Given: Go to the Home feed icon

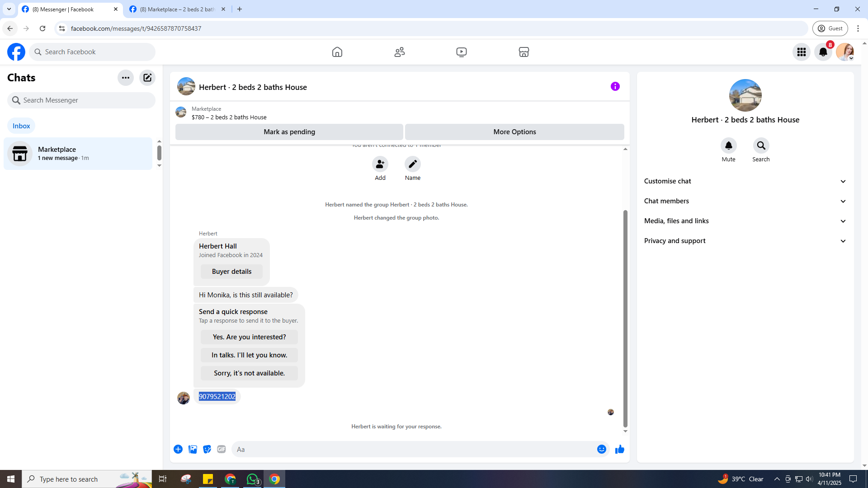Looking at the screenshot, I should (x=337, y=52).
